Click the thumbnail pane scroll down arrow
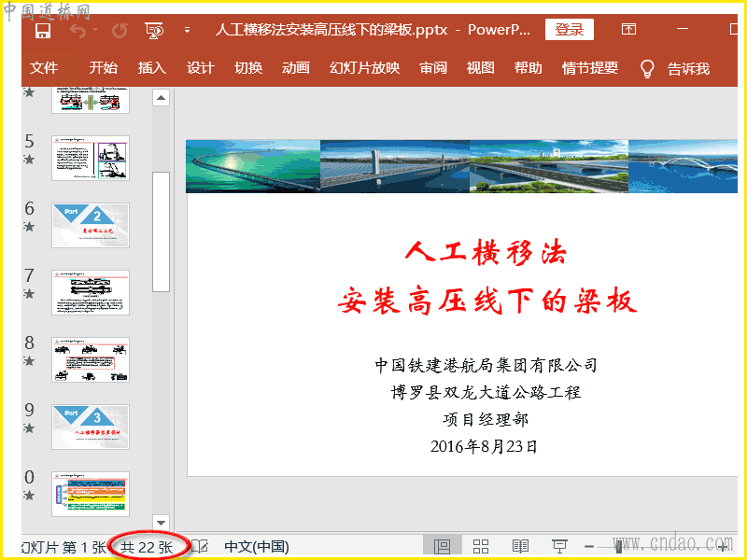This screenshot has height=560, width=747. pos(161,523)
